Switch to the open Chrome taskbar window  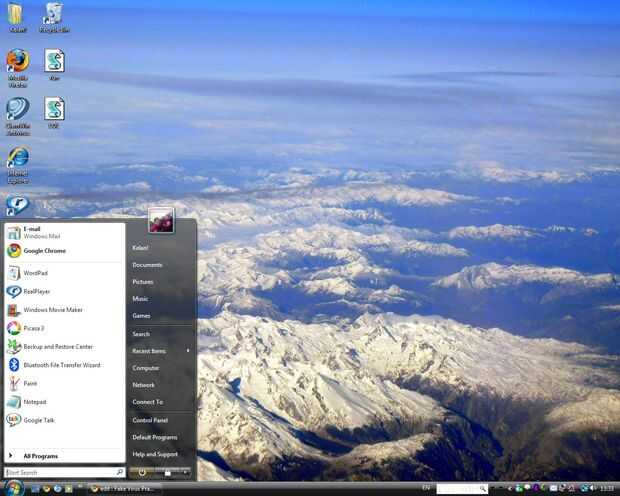123,489
